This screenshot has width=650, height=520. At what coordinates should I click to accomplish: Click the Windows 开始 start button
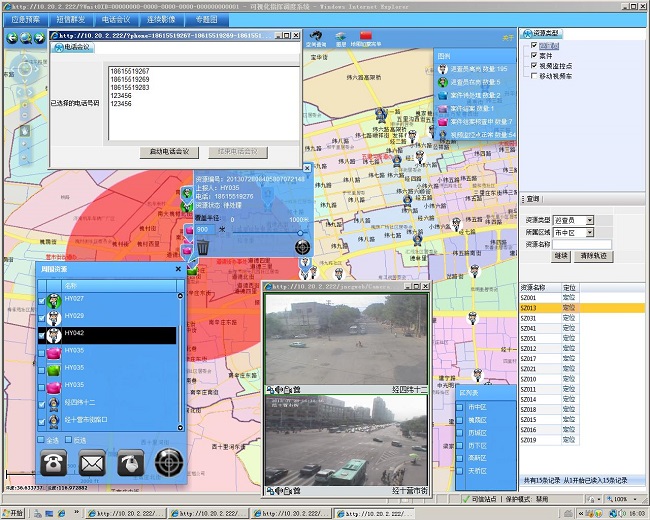13,513
